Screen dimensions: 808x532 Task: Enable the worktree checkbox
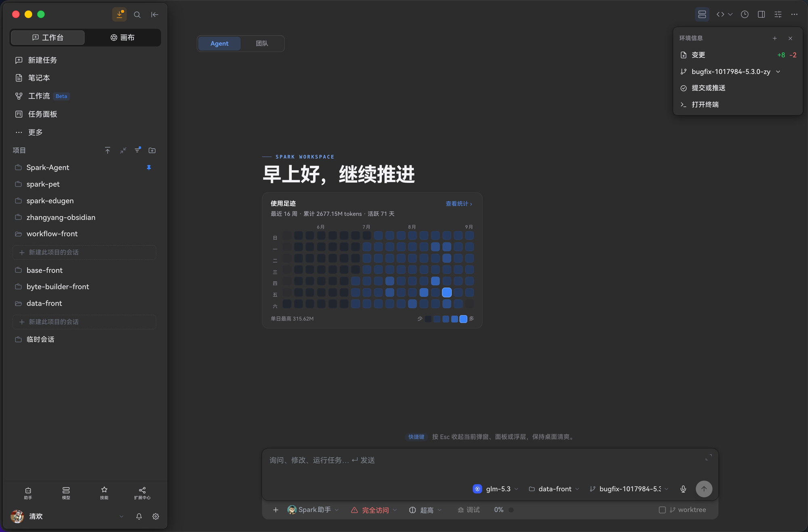coord(662,510)
